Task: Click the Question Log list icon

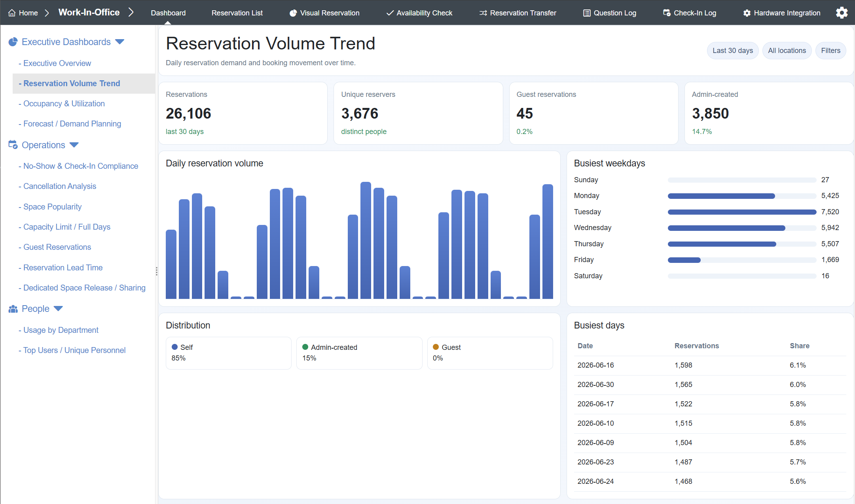Action: (587, 13)
